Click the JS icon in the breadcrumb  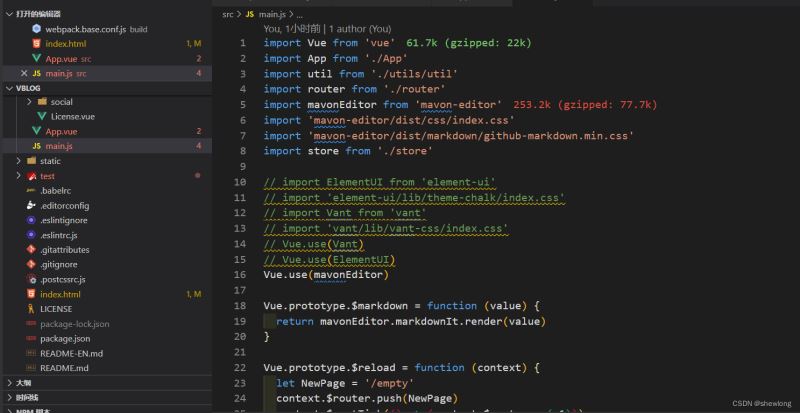pos(249,14)
